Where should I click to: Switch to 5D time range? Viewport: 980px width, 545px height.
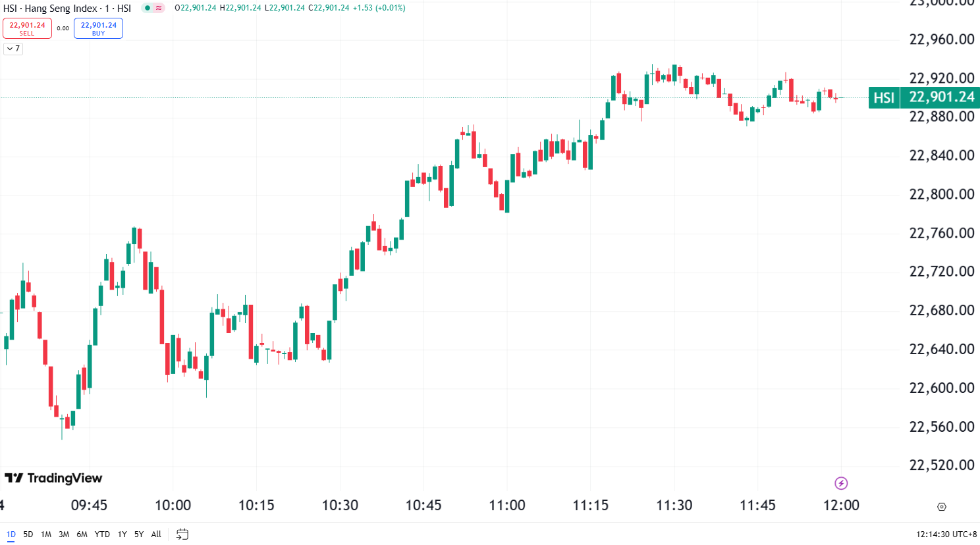click(x=28, y=534)
